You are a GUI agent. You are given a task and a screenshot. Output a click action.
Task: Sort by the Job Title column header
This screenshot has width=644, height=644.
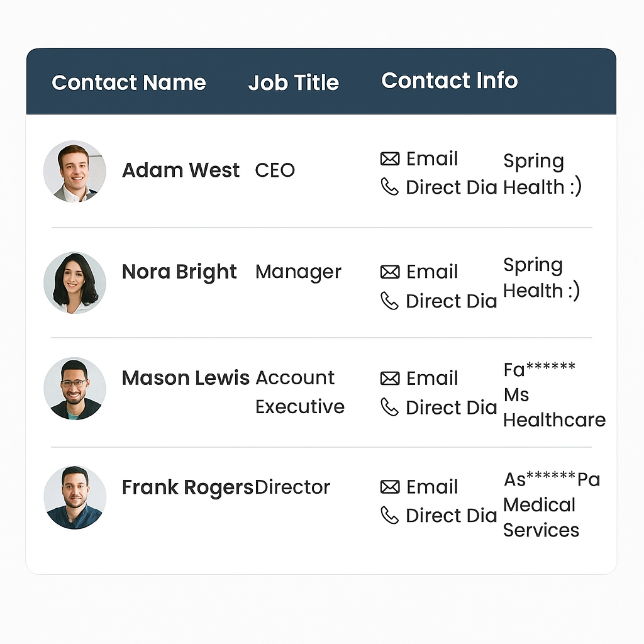click(293, 82)
